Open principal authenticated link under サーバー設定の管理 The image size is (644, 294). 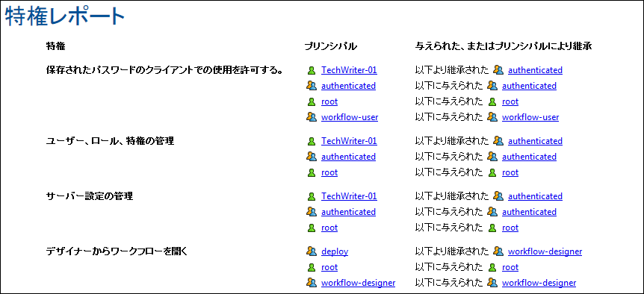click(348, 212)
